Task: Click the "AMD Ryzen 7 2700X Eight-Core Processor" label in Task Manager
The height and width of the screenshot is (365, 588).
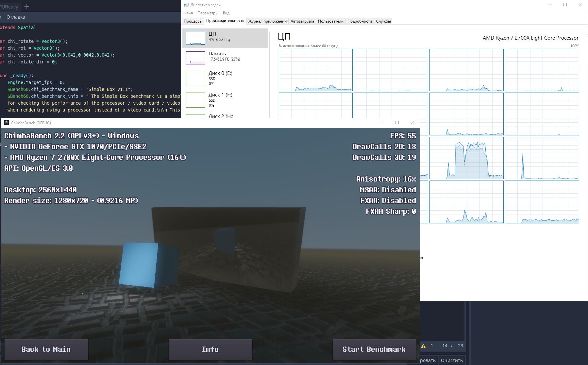Action: click(x=530, y=38)
